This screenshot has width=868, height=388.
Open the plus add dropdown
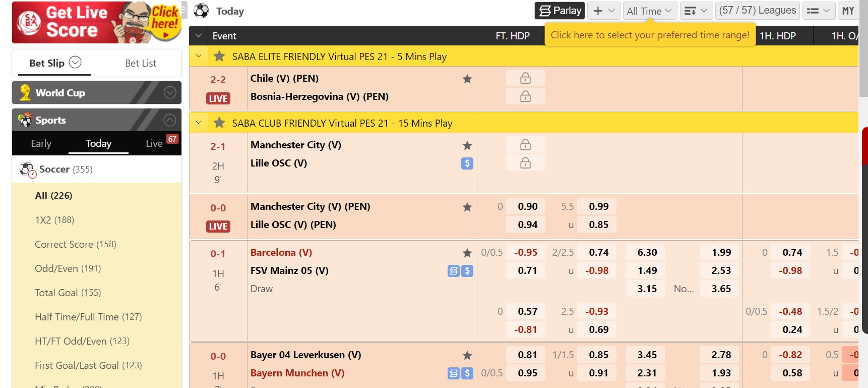(603, 11)
